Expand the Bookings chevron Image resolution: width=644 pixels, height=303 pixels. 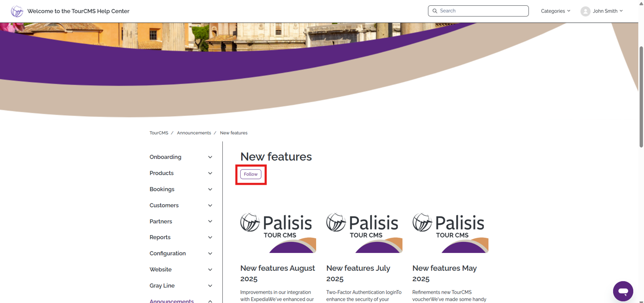[210, 189]
